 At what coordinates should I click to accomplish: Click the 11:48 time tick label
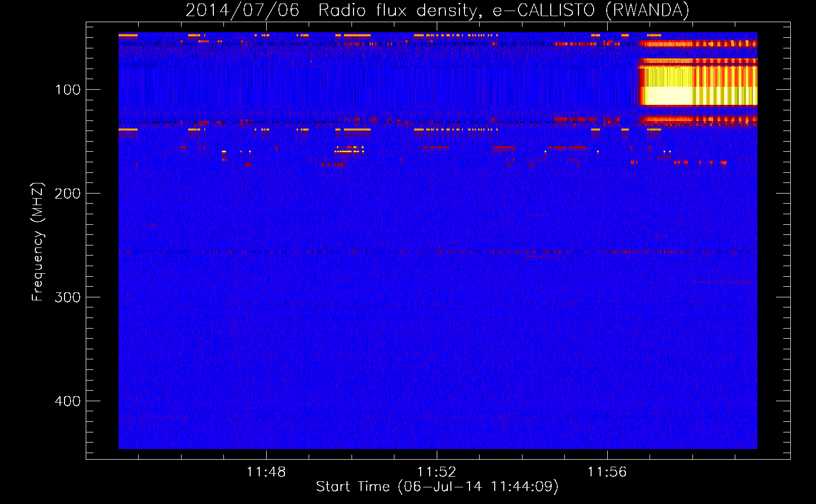point(266,472)
